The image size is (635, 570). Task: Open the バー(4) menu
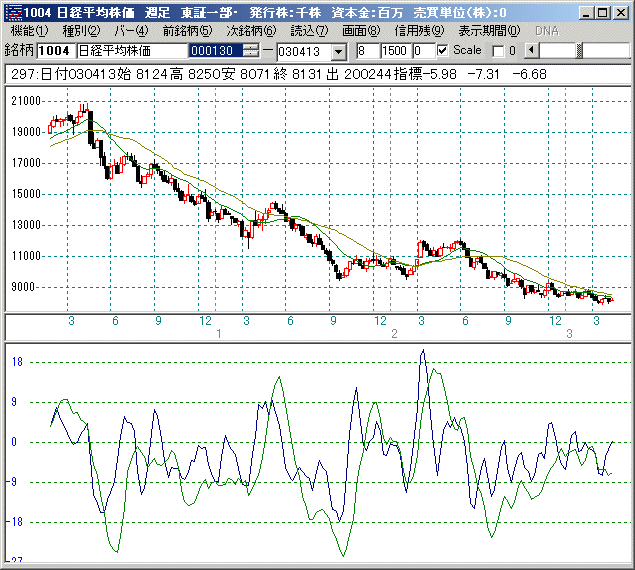click(x=132, y=31)
